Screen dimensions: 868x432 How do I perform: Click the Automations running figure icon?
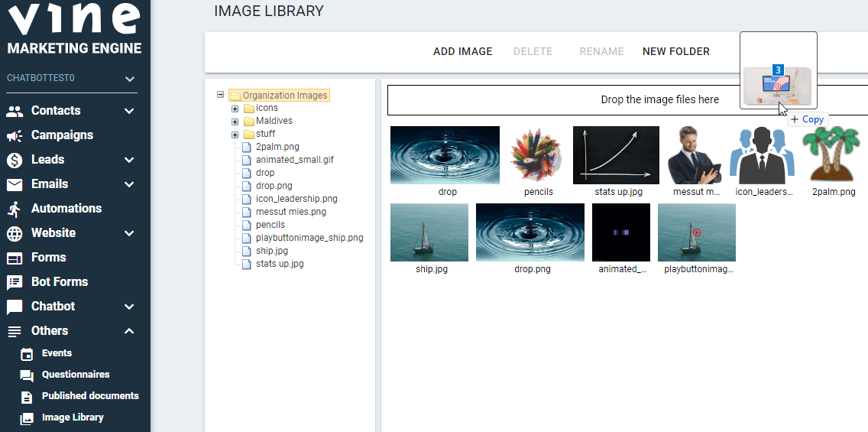(x=15, y=209)
